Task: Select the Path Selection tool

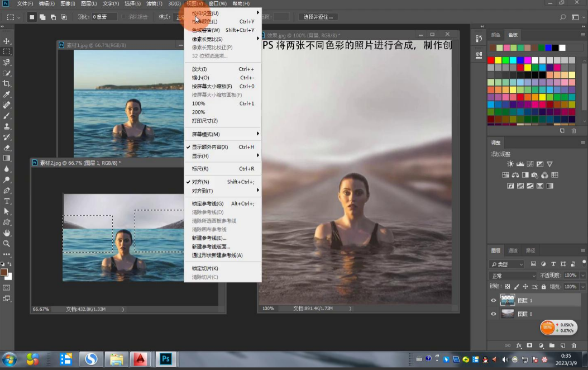Action: click(7, 212)
